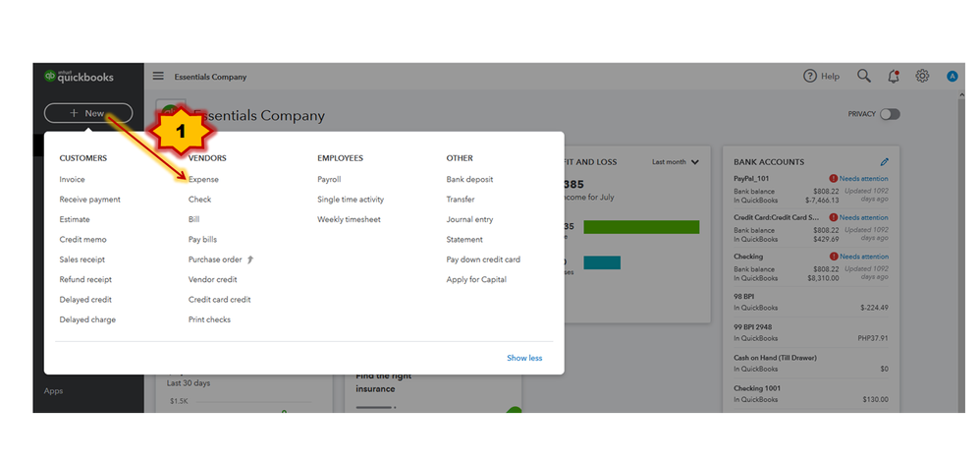The height and width of the screenshot is (462, 980).
Task: Select Bank deposit under Other
Action: (469, 179)
